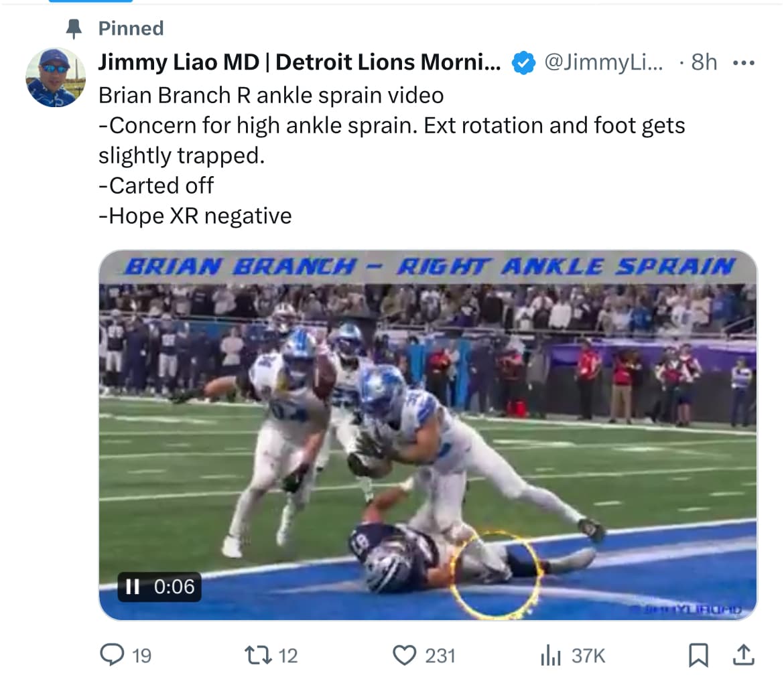Pause the video playback
784x681 pixels.
pos(133,587)
